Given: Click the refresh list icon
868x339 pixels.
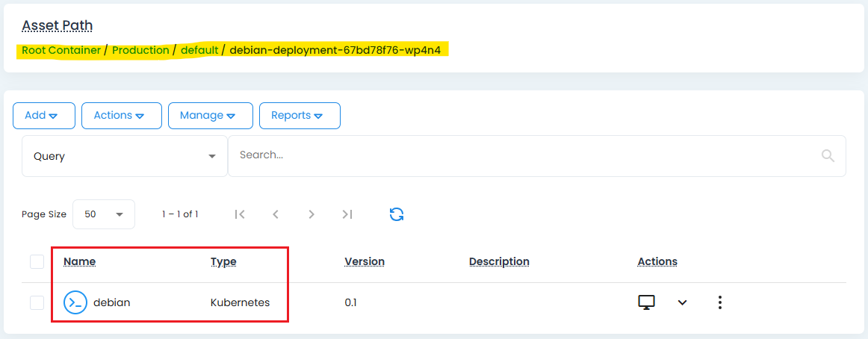Looking at the screenshot, I should click(397, 214).
